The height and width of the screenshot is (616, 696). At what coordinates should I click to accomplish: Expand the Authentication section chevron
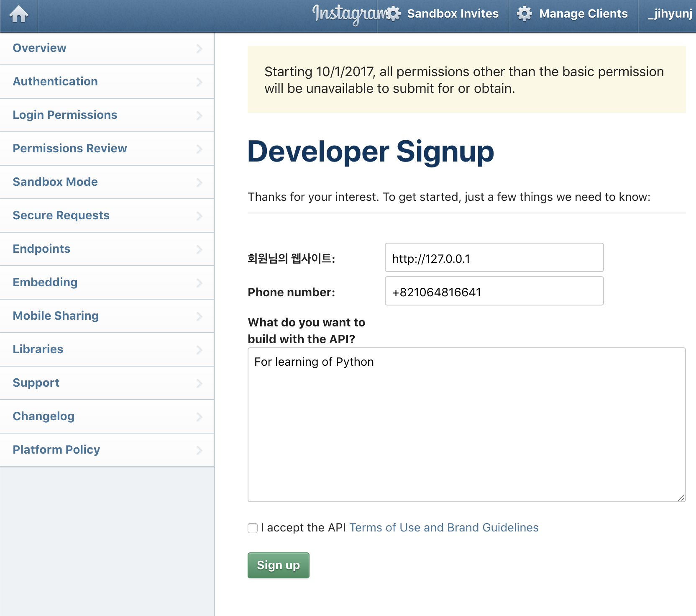point(200,82)
